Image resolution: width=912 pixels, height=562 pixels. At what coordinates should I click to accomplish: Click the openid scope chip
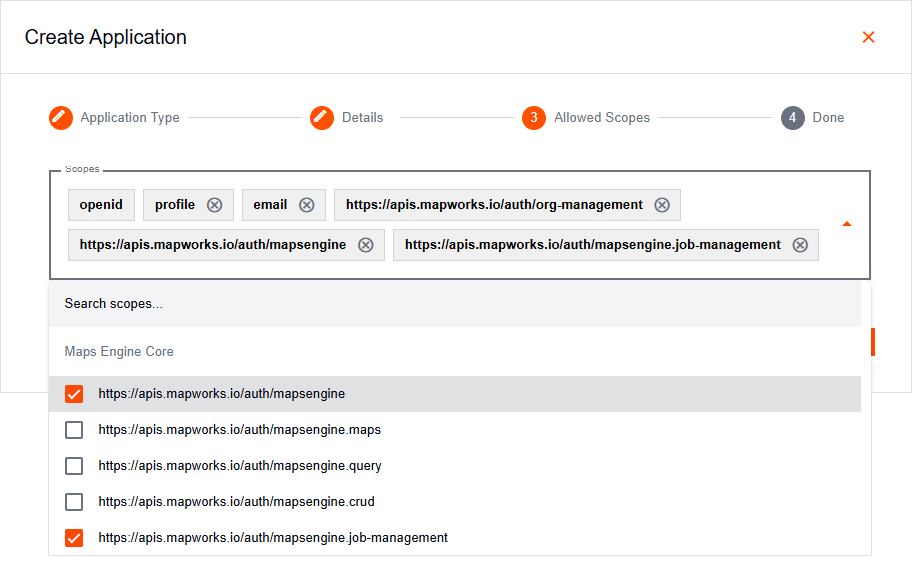[101, 205]
